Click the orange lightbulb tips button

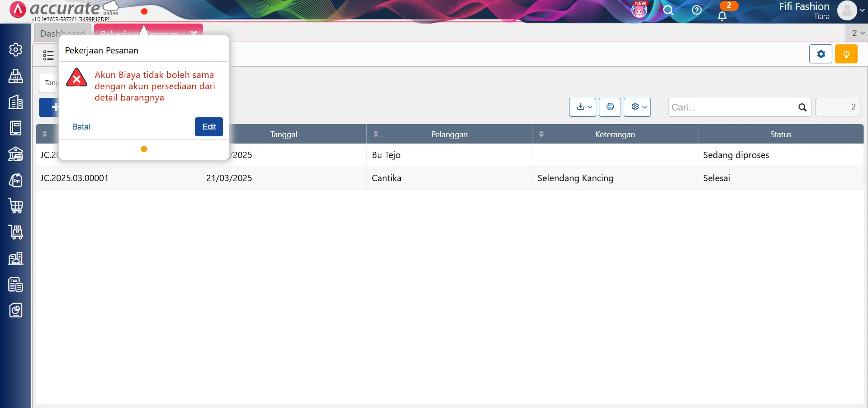pos(846,54)
